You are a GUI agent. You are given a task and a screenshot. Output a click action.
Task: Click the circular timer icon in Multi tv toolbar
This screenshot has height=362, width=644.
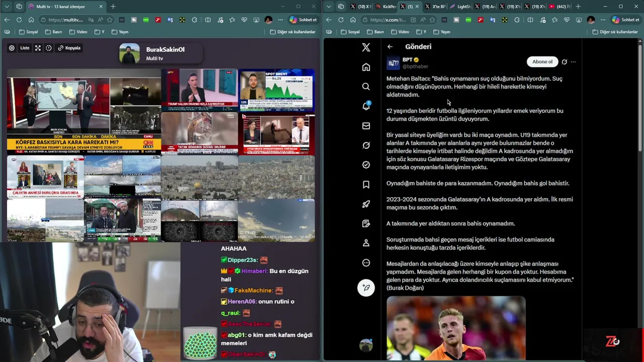[x=49, y=48]
